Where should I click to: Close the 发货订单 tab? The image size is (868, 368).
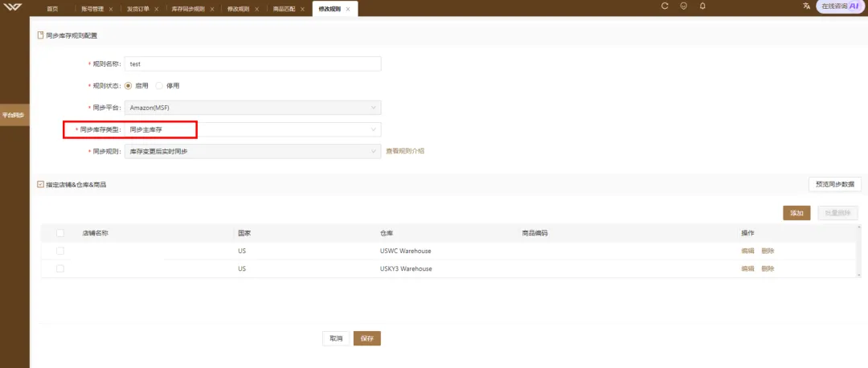click(x=156, y=10)
